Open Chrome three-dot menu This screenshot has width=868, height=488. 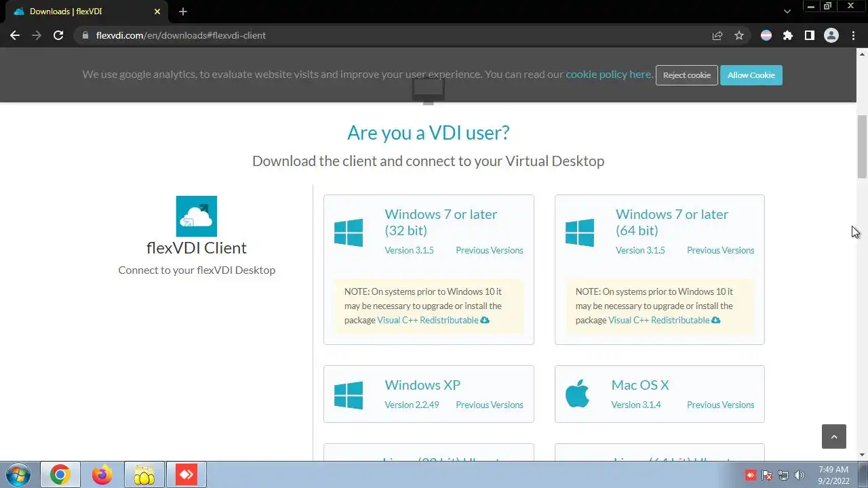coord(853,35)
